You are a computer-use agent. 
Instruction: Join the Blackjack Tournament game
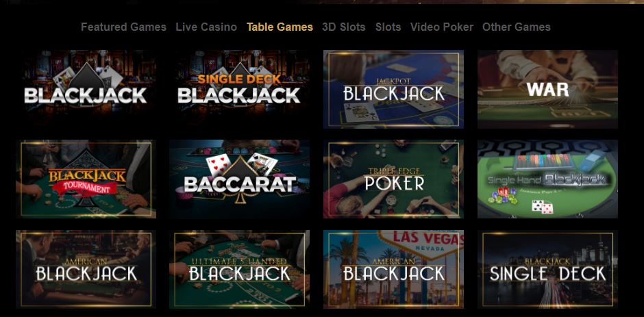[86, 179]
